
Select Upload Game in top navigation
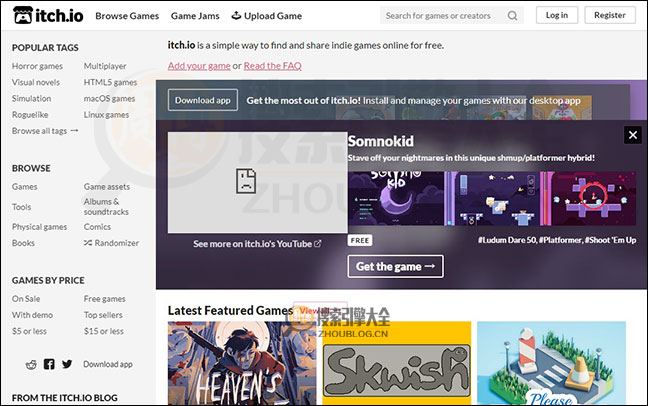tap(267, 16)
